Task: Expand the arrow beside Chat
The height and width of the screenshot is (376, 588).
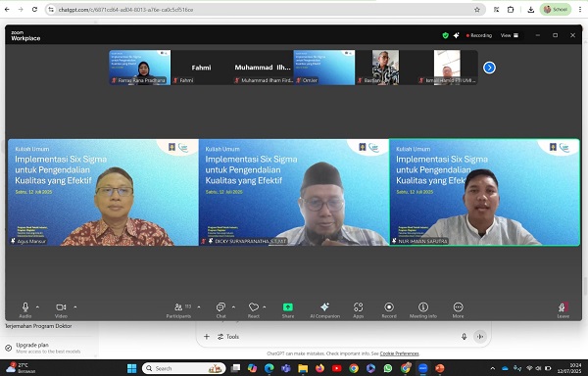Action: [x=233, y=307]
